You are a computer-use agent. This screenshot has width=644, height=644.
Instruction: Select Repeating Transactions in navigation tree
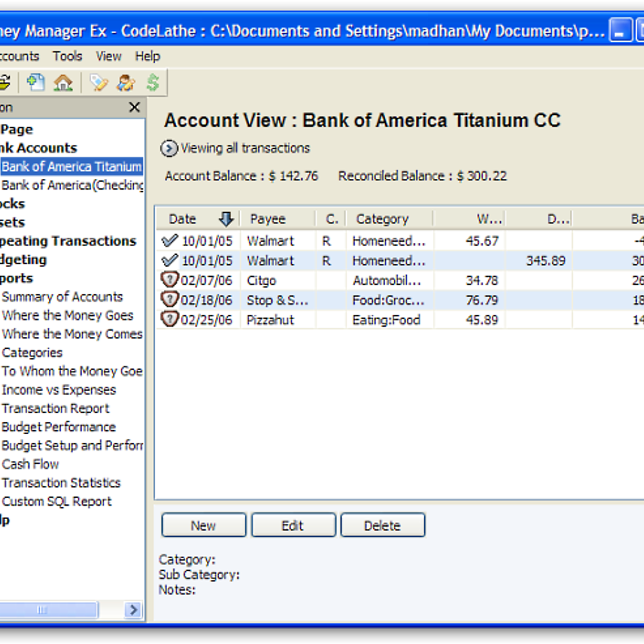point(68,241)
